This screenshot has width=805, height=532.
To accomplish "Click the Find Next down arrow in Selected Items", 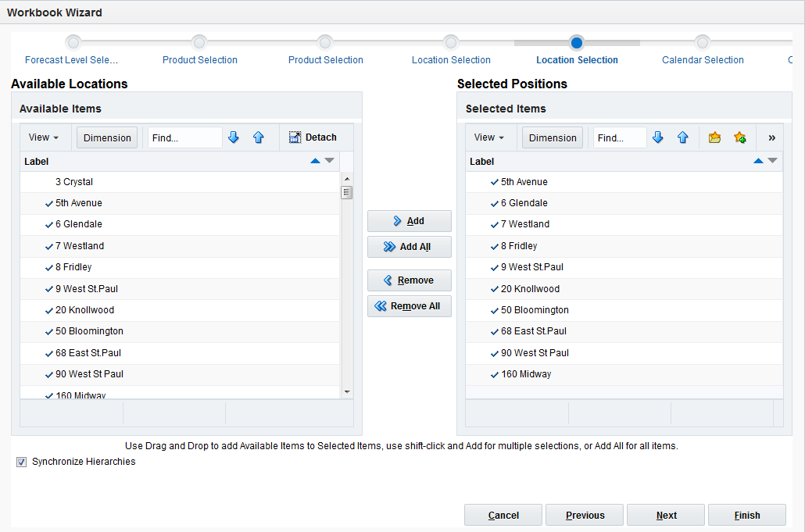I will pyautogui.click(x=657, y=137).
